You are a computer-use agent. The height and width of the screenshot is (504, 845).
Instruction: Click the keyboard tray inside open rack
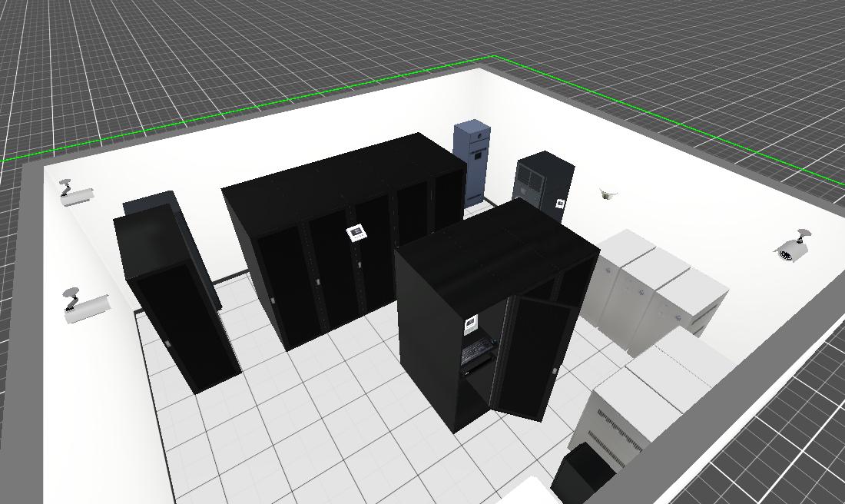coord(476,353)
